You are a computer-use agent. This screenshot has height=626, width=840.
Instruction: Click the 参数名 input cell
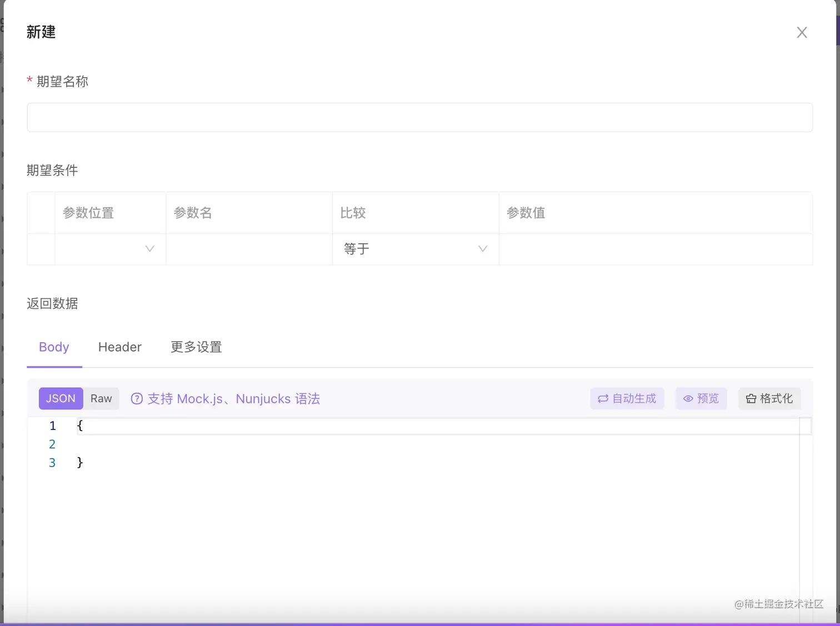(249, 249)
